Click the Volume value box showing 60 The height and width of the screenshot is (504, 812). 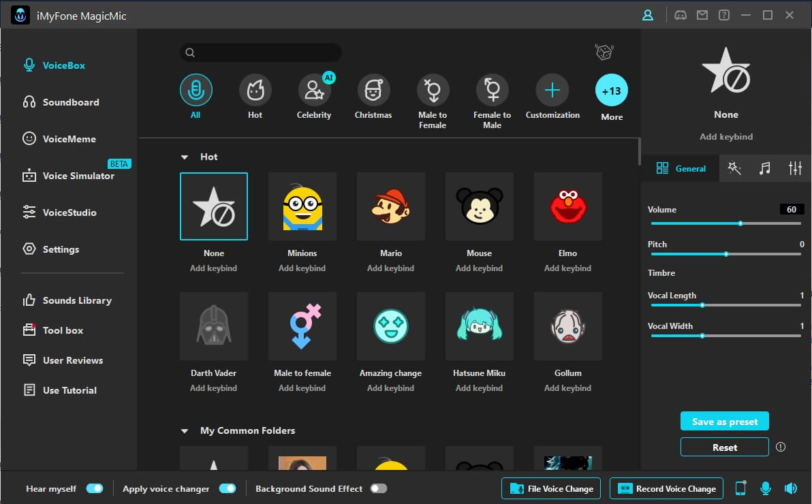792,209
